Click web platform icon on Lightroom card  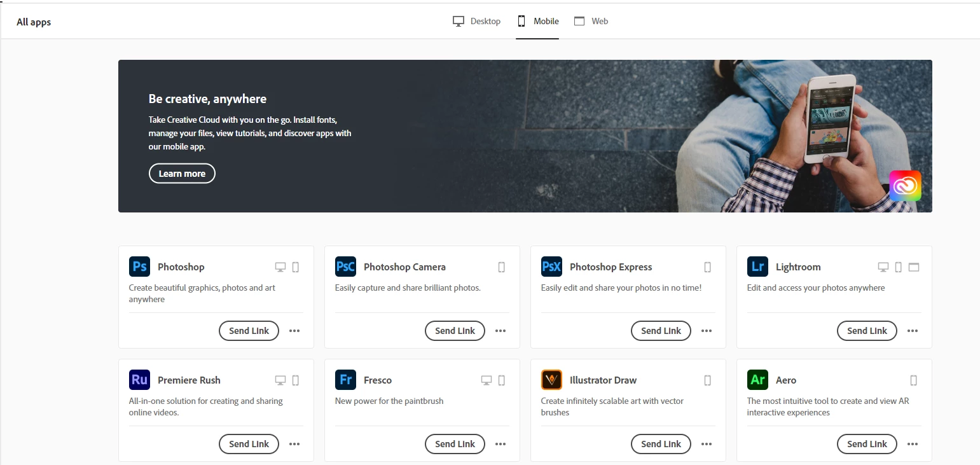pyautogui.click(x=914, y=267)
